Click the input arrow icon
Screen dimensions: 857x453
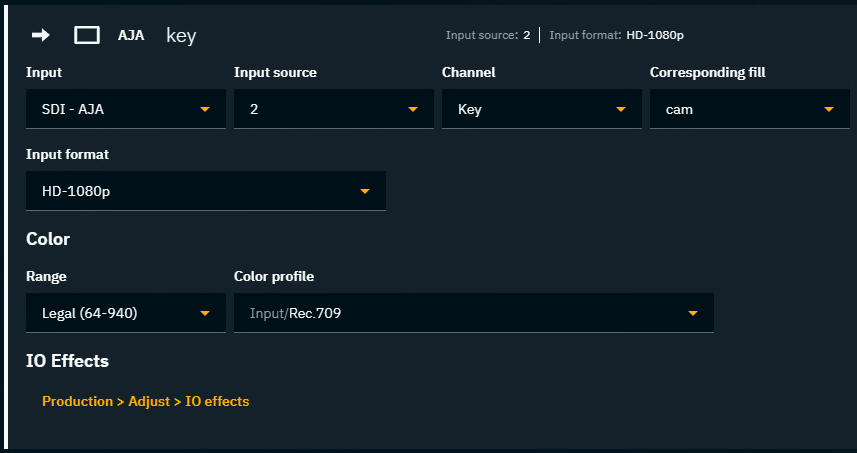[x=41, y=35]
